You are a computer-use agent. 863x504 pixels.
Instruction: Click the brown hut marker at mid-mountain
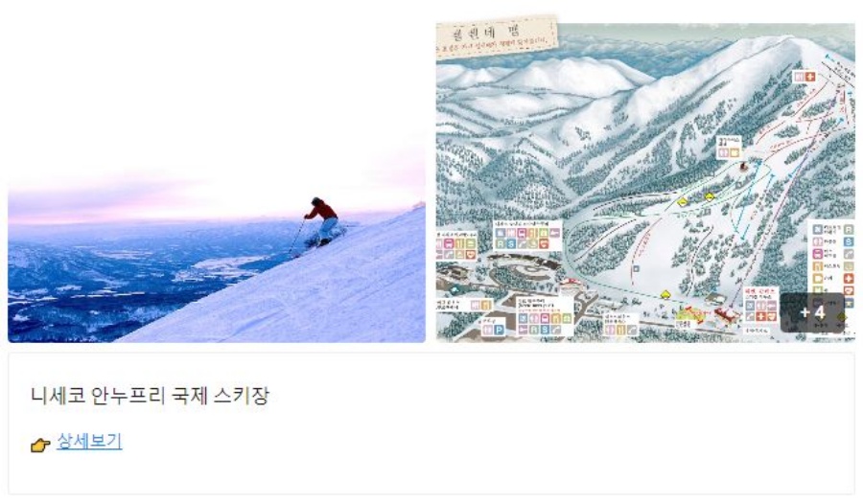click(743, 166)
